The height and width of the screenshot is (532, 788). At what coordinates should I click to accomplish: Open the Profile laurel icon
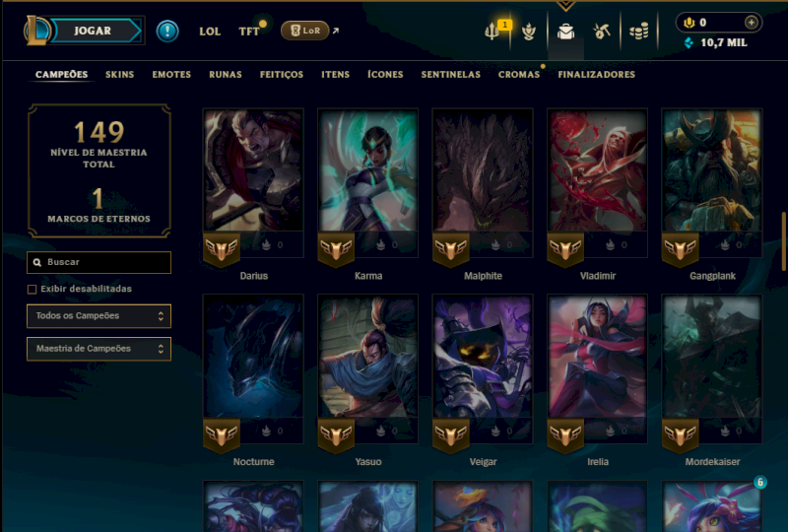pos(529,32)
